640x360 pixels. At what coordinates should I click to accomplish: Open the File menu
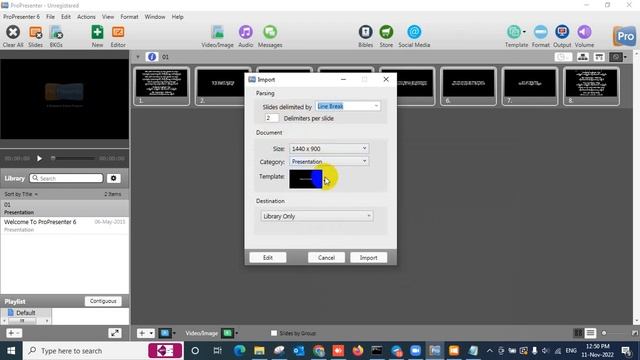pos(50,17)
